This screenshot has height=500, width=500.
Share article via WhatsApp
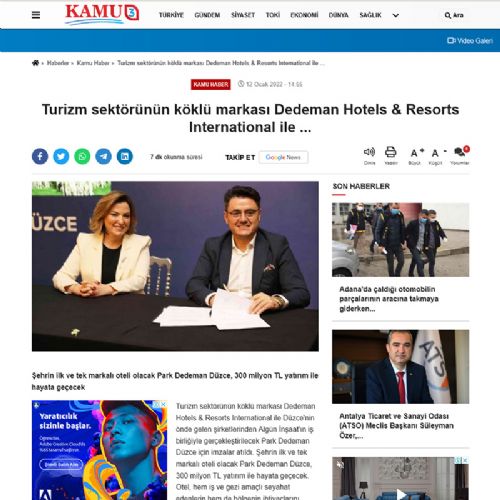pos(82,156)
